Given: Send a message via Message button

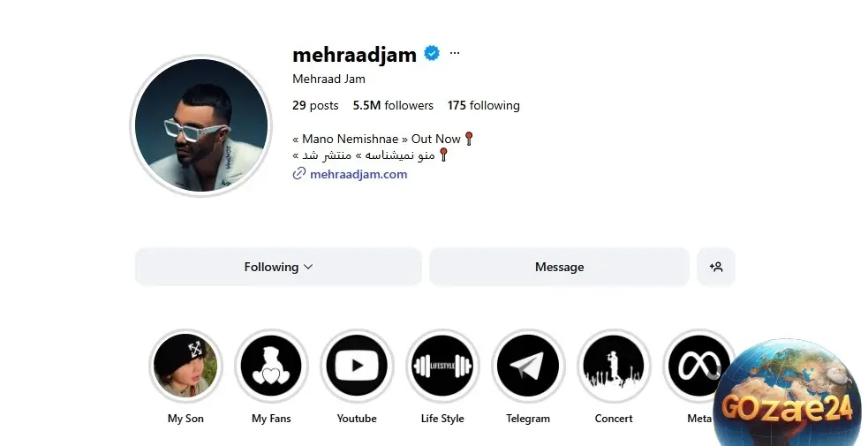Looking at the screenshot, I should pos(559,267).
